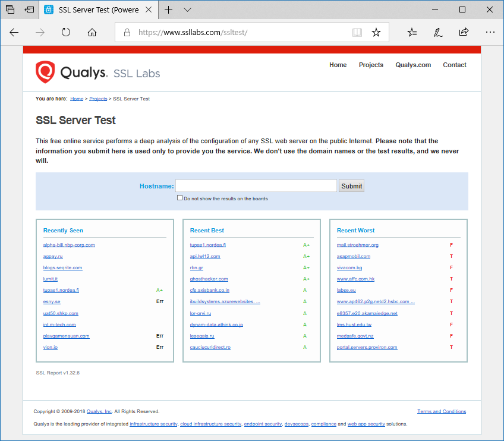This screenshot has height=441, width=504.
Task: Click the infrastructure security footer link
Action: 154,424
